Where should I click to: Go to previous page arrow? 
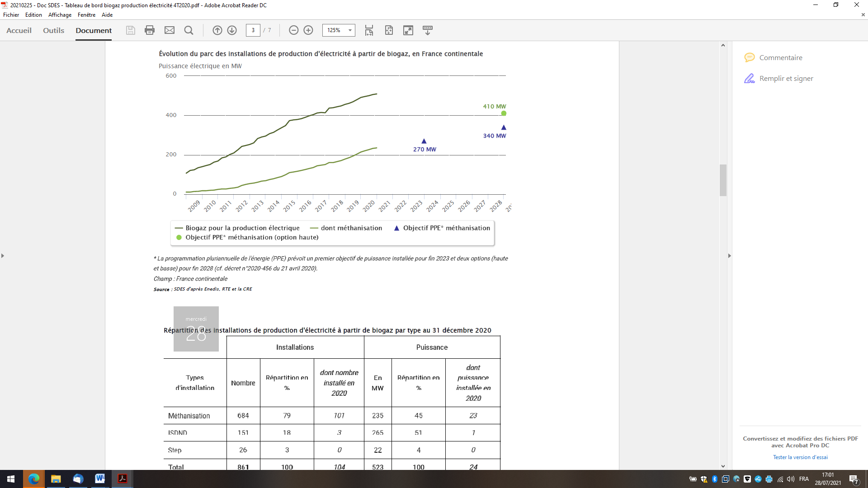pos(217,30)
